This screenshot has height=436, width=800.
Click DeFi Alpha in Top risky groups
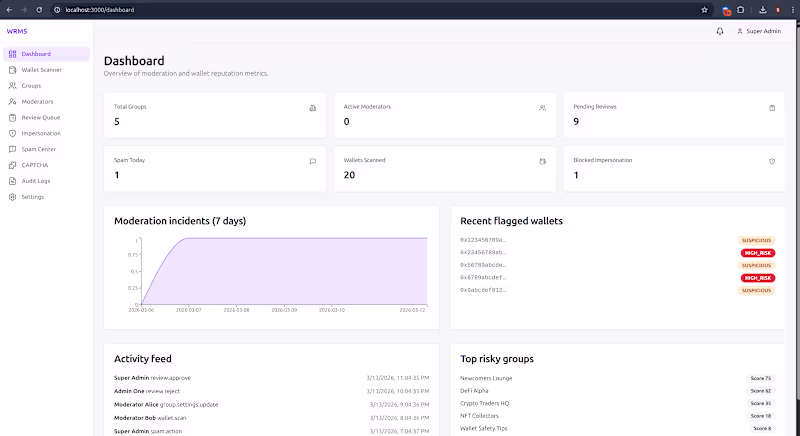[474, 391]
